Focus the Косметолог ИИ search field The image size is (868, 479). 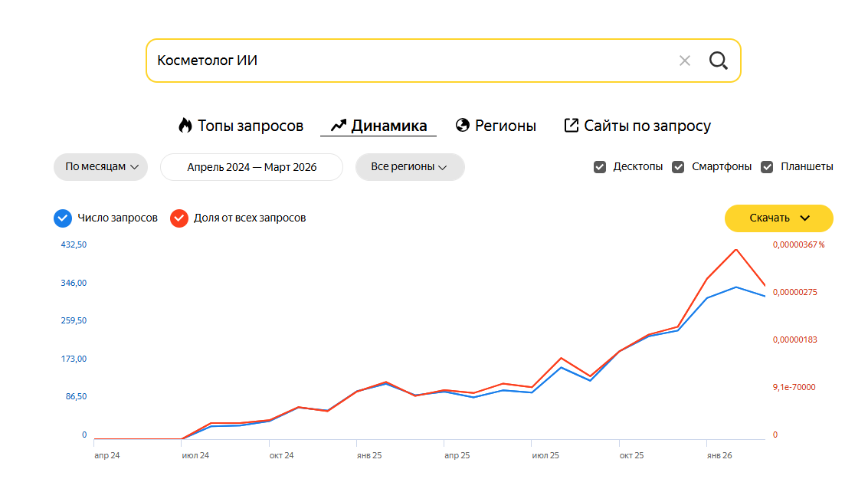pos(410,61)
